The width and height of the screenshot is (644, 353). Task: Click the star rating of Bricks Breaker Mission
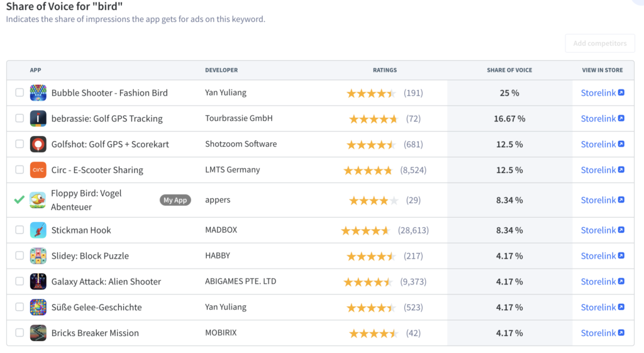374,333
